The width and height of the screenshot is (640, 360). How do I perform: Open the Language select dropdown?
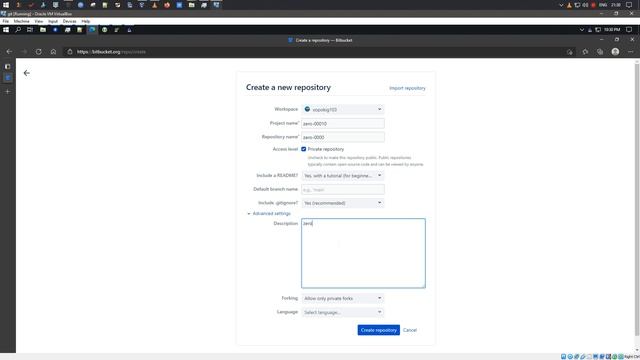342,312
